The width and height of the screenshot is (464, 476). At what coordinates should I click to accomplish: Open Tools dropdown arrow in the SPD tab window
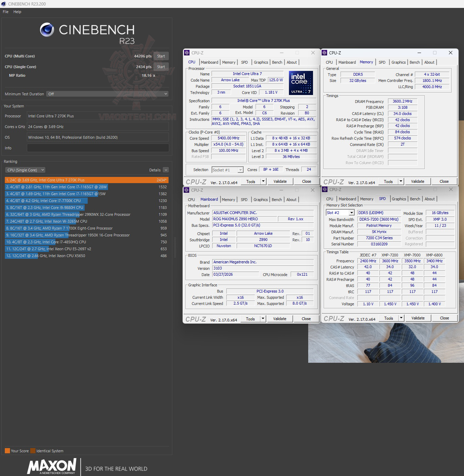(x=401, y=318)
